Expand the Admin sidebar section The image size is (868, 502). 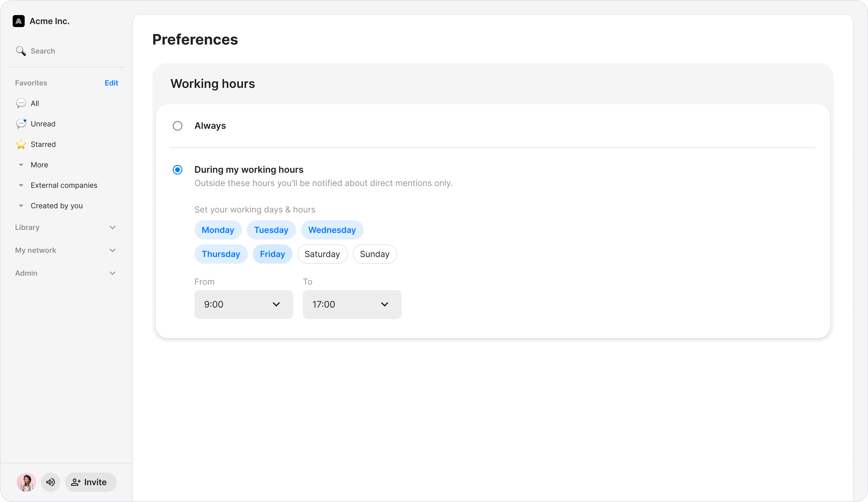[112, 273]
